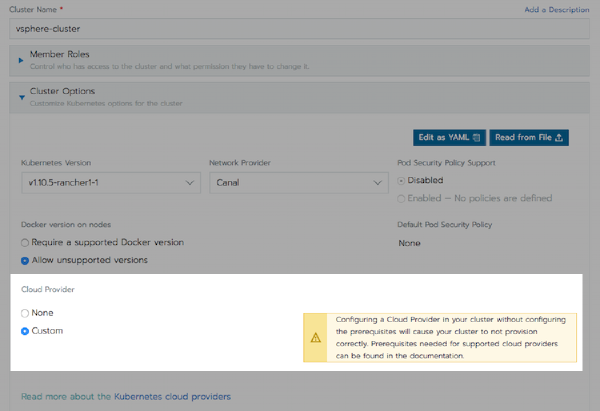Select Enabled Pod Security Policy option

pos(401,199)
